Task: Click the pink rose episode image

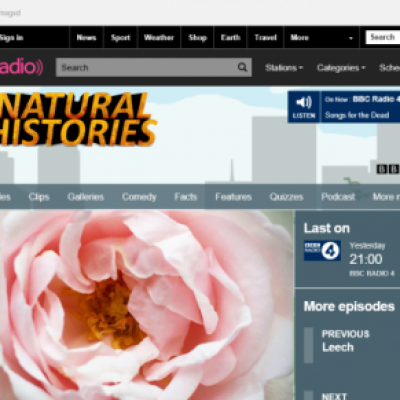Action: pos(147,305)
